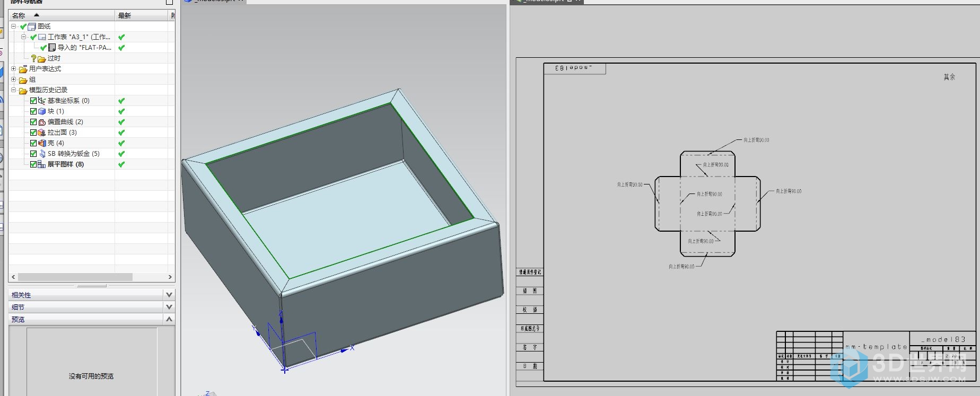Click green up-to-date checkmark in 块 (1) row
This screenshot has width=980, height=396.
(x=121, y=111)
